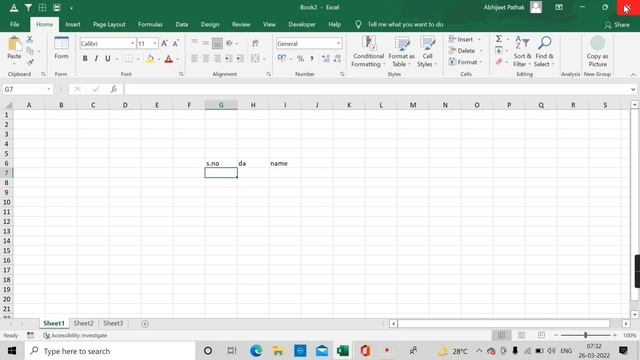The width and height of the screenshot is (640, 360).
Task: Open Microsoft Edge from the taskbar
Action: point(256,351)
